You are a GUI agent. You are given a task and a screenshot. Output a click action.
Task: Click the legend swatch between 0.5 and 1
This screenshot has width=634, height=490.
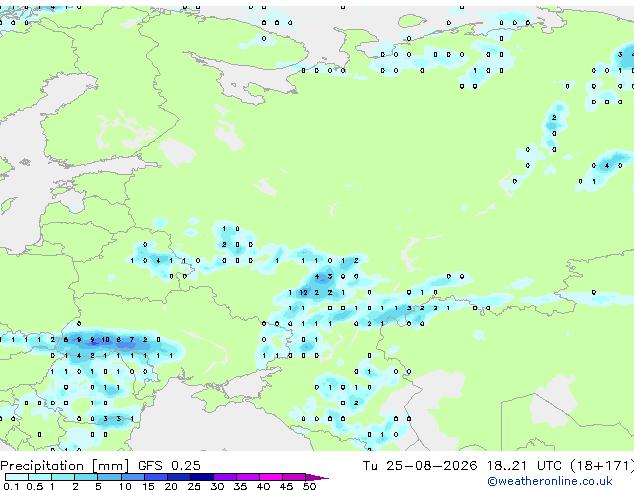(x=40, y=477)
